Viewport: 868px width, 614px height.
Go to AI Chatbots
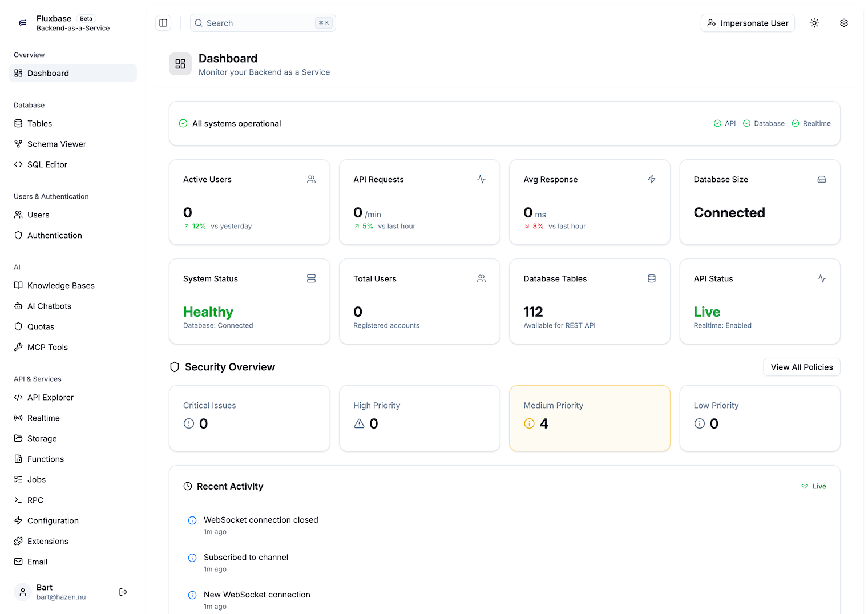73,306
